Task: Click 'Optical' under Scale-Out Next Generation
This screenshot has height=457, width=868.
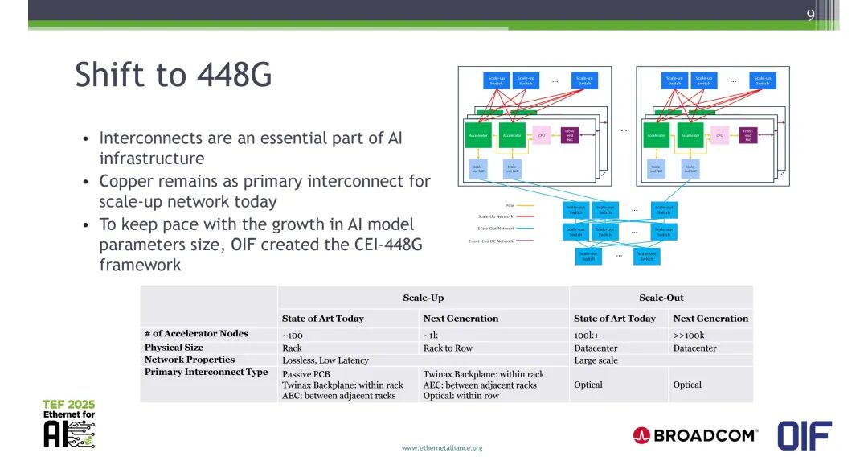Action: coord(687,385)
